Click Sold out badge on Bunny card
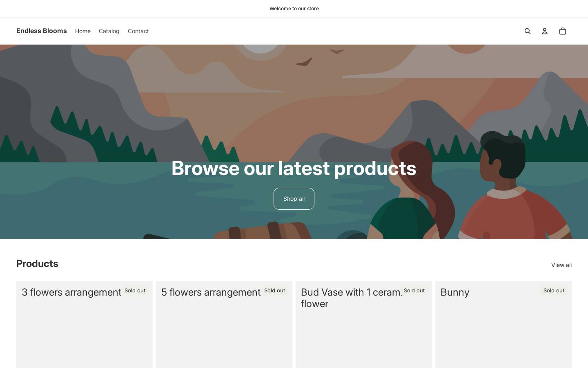This screenshot has width=588, height=368. pos(554,291)
